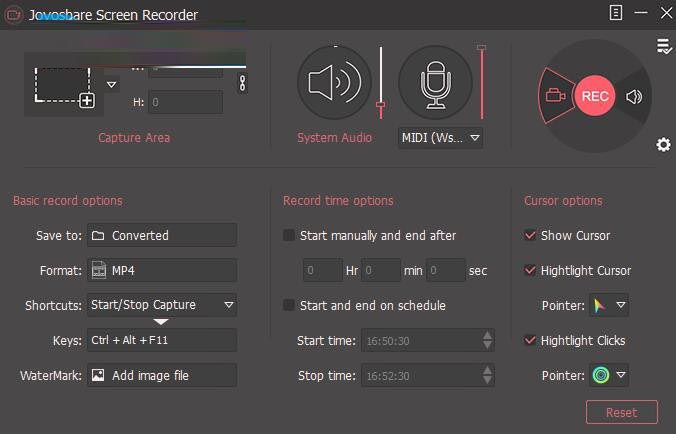Click the MP4 format file icon
The image size is (676, 434).
click(99, 271)
